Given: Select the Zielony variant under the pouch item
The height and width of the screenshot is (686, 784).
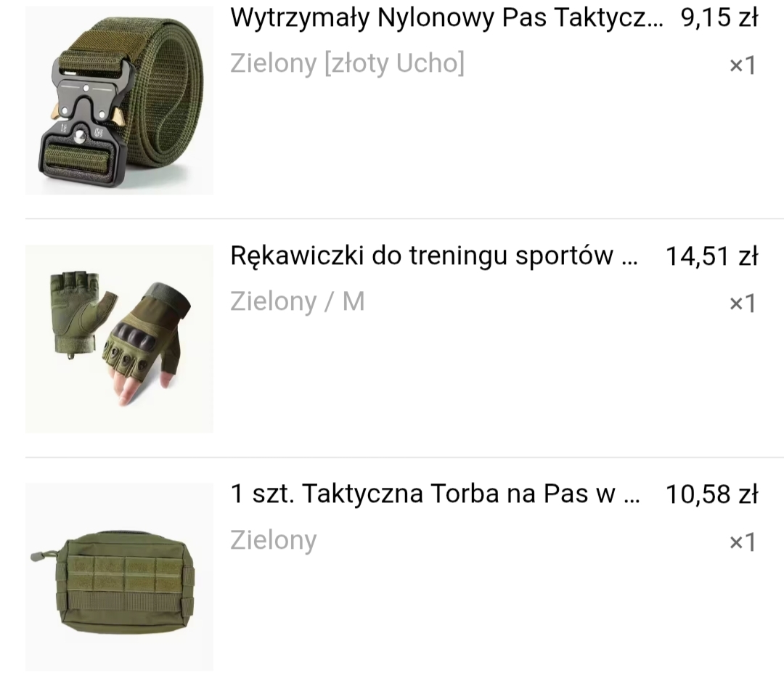Looking at the screenshot, I should tap(274, 541).
